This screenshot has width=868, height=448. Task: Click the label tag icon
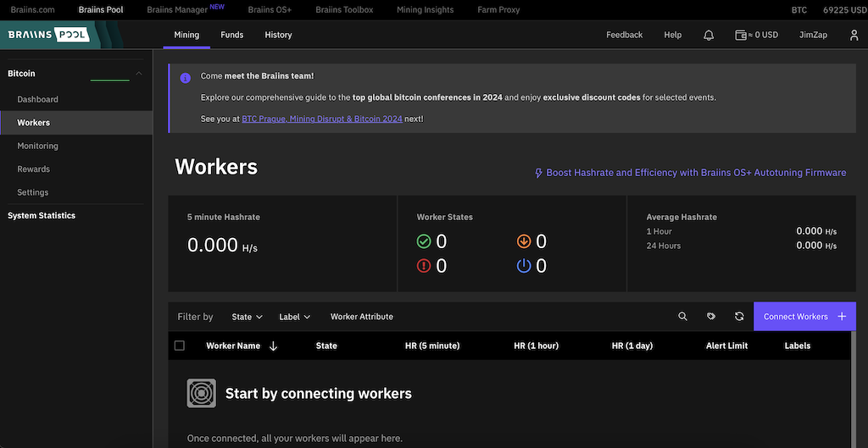(711, 317)
